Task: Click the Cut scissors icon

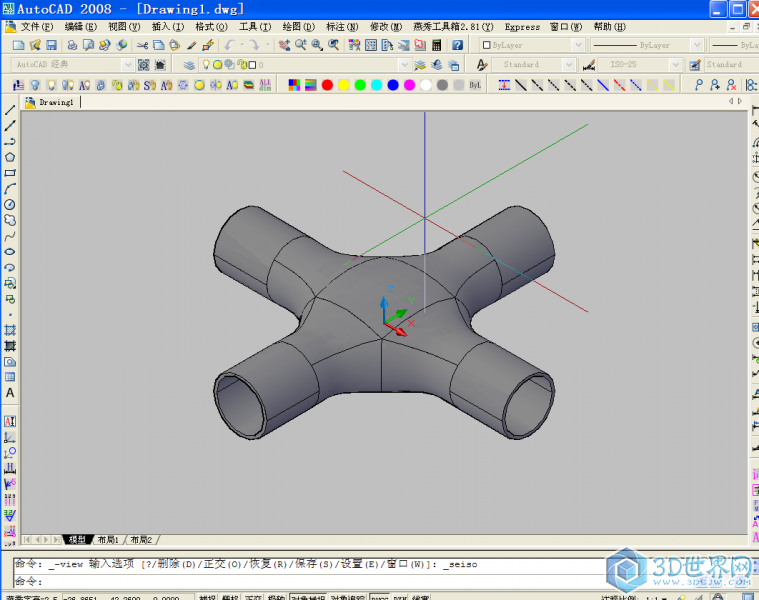Action: click(x=142, y=45)
